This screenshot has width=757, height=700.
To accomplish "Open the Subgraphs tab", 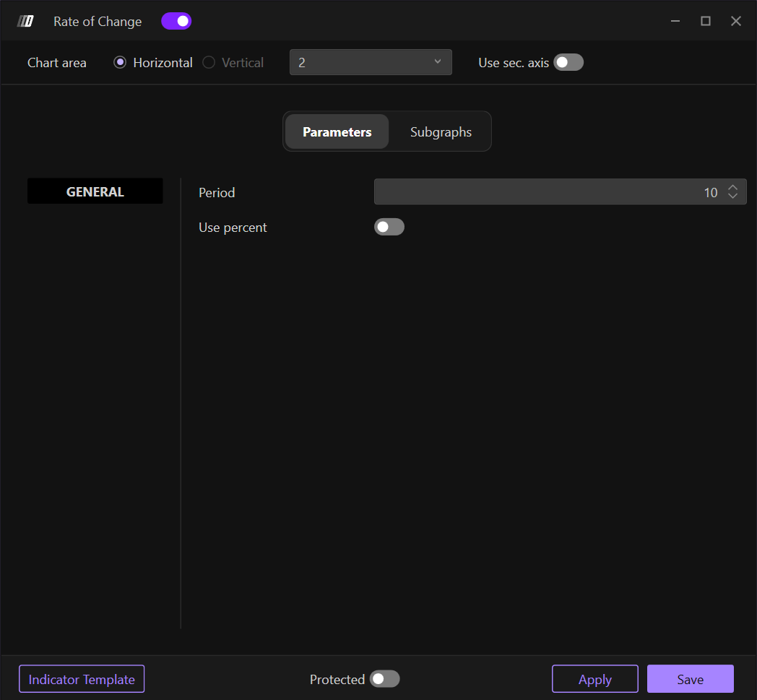I will coord(441,132).
